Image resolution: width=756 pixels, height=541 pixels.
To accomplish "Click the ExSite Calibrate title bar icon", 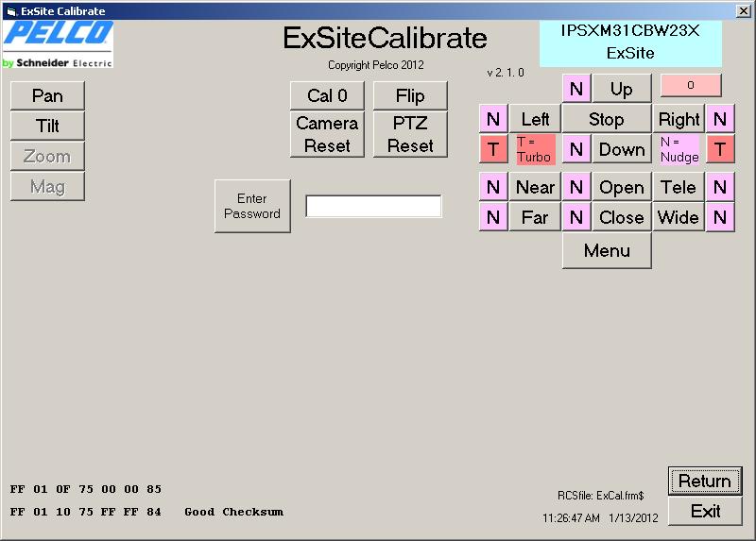I will click(x=11, y=11).
